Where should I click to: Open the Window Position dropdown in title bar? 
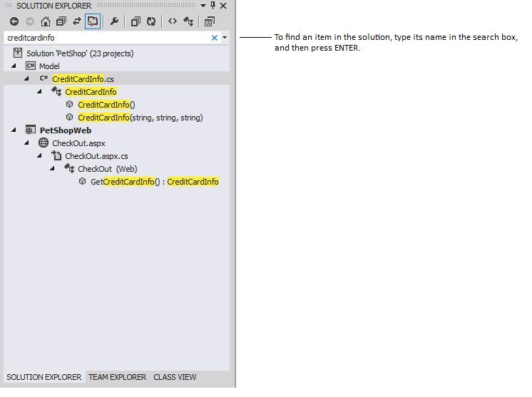[x=203, y=6]
